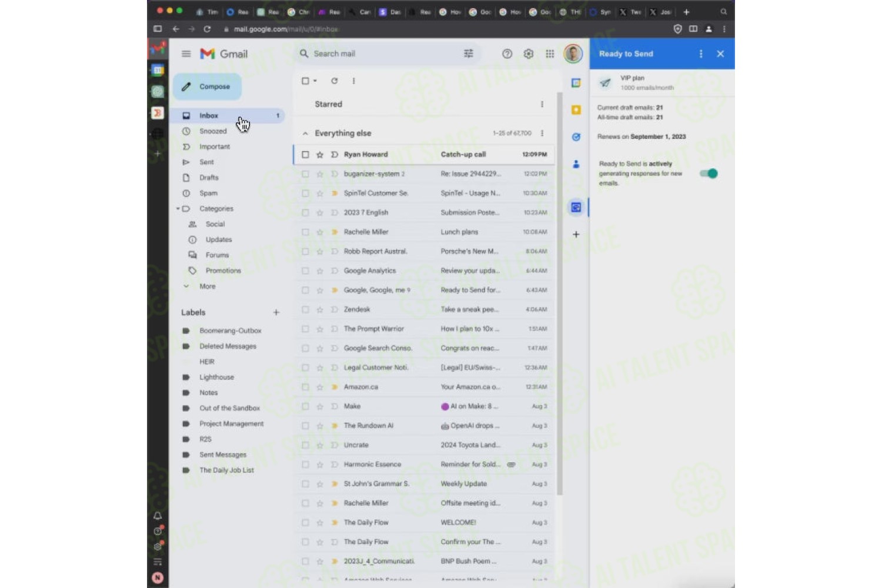882x588 pixels.
Task: Check the 2023 7 English email checkbox
Action: point(305,213)
